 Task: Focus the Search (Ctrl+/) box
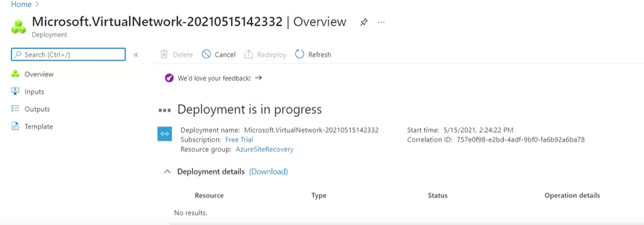tap(68, 54)
